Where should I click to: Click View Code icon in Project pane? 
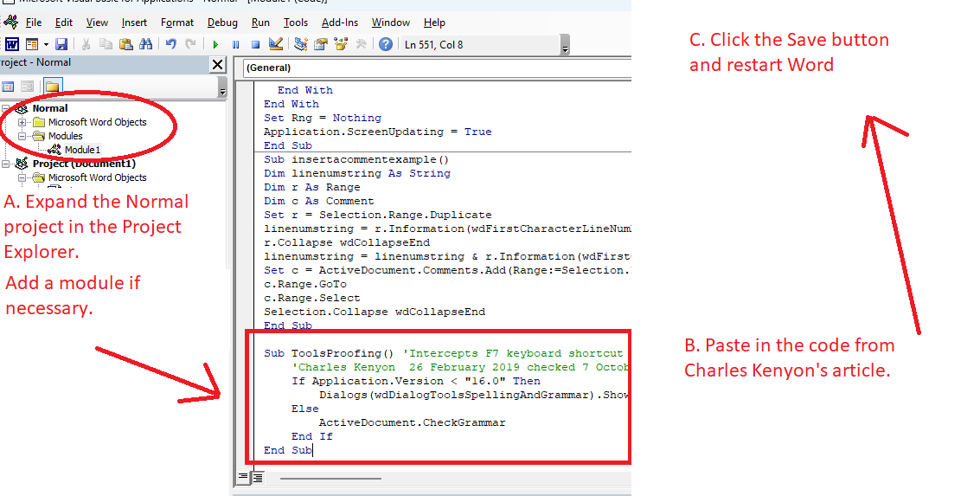click(x=8, y=87)
